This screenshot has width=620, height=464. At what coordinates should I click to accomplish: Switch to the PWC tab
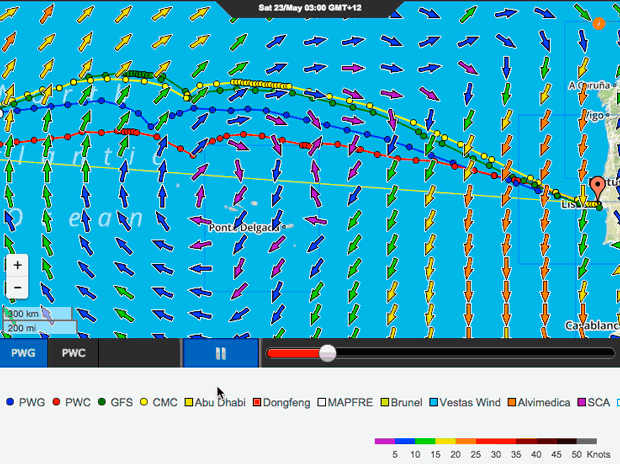[73, 353]
